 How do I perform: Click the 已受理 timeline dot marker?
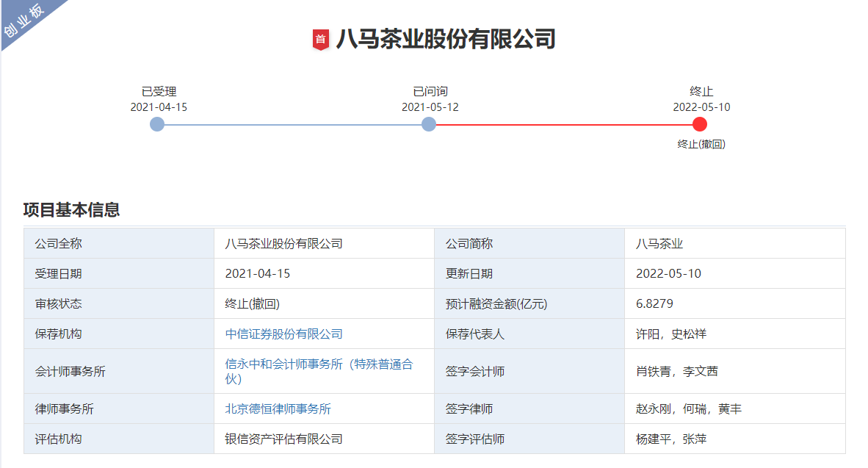click(x=156, y=124)
